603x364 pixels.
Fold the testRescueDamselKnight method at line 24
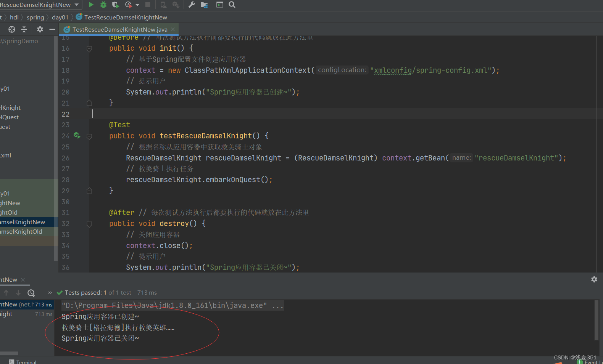pos(89,136)
